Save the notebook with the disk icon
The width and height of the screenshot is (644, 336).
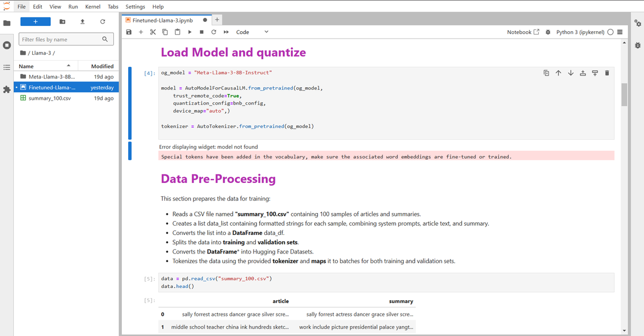pyautogui.click(x=129, y=32)
